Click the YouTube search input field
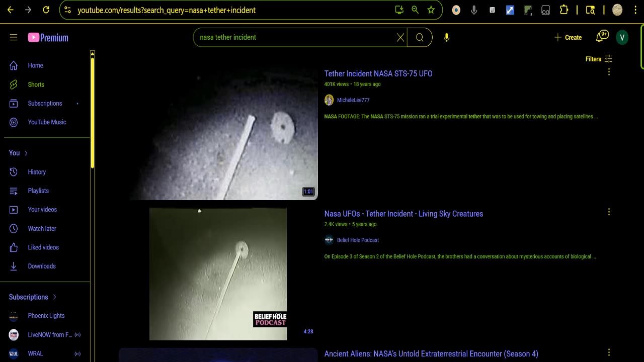The height and width of the screenshot is (362, 644). (297, 37)
